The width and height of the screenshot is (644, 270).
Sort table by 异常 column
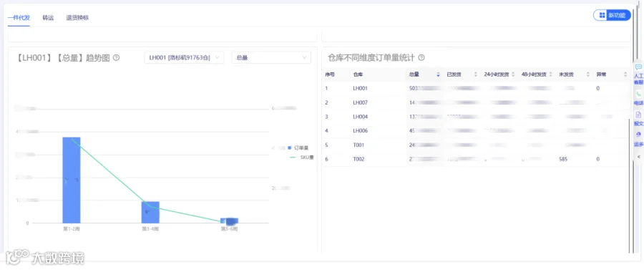click(625, 74)
